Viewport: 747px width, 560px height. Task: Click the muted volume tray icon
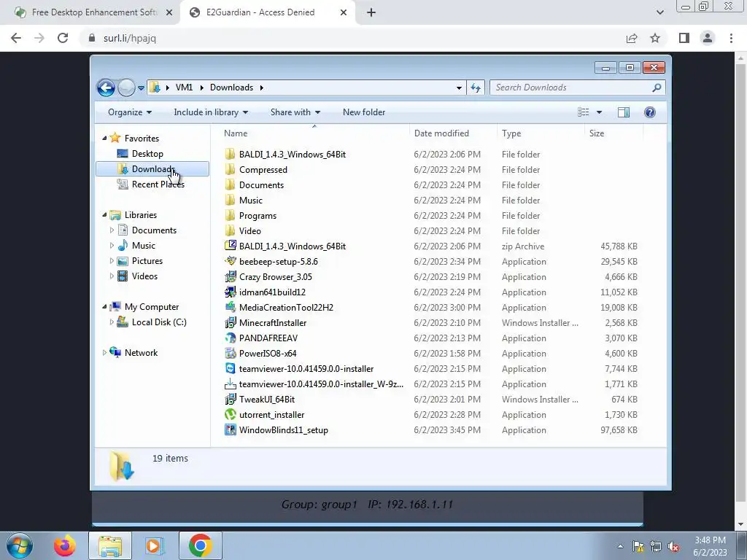click(x=673, y=547)
